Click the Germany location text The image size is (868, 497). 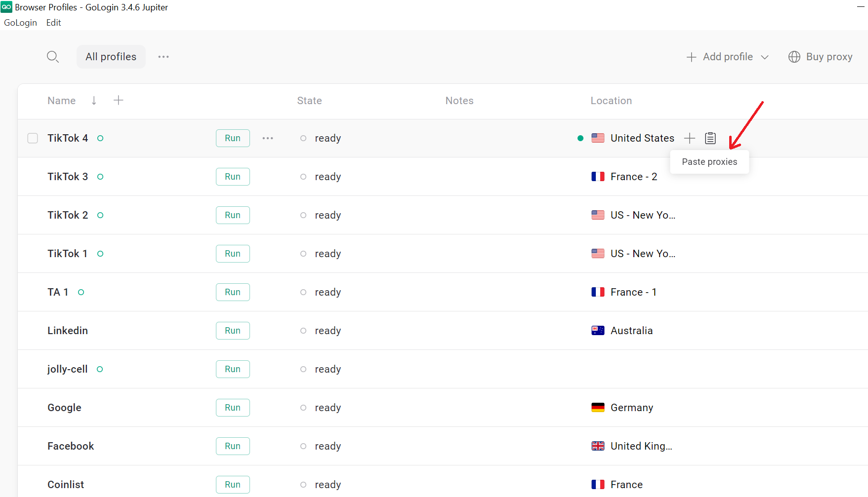pyautogui.click(x=632, y=408)
